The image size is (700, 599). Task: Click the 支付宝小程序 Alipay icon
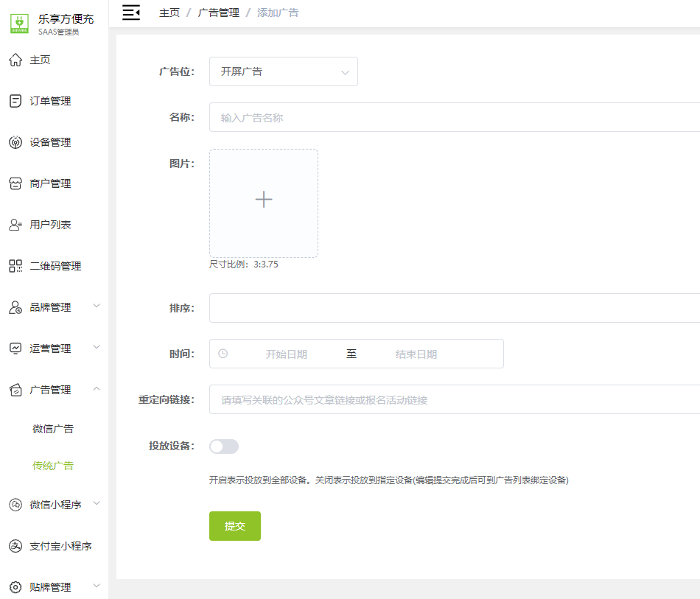[15, 545]
